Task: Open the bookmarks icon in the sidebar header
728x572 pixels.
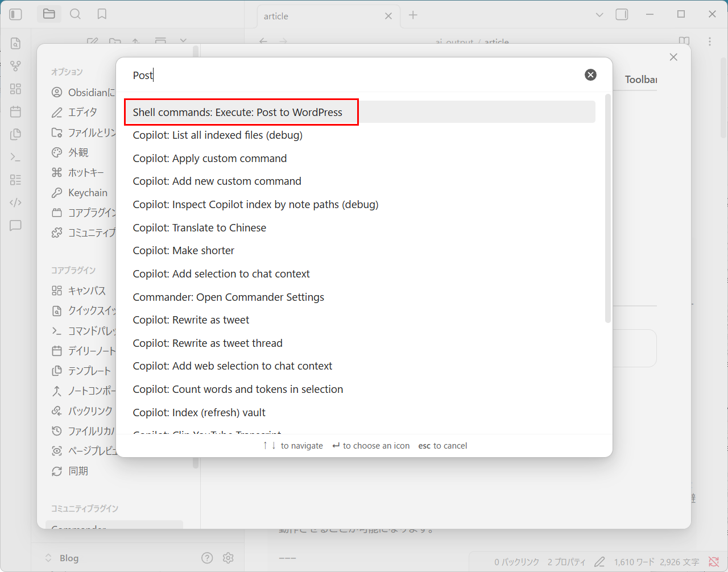Action: (102, 14)
